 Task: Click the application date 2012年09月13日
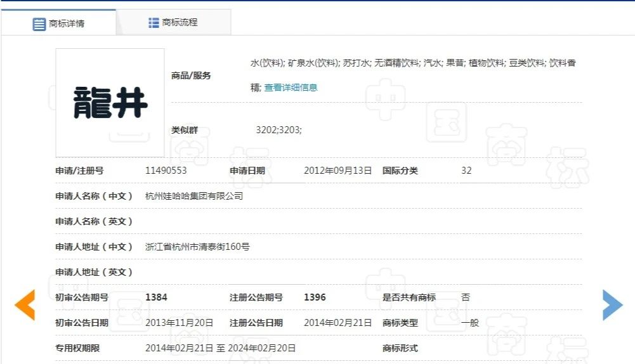(x=337, y=171)
